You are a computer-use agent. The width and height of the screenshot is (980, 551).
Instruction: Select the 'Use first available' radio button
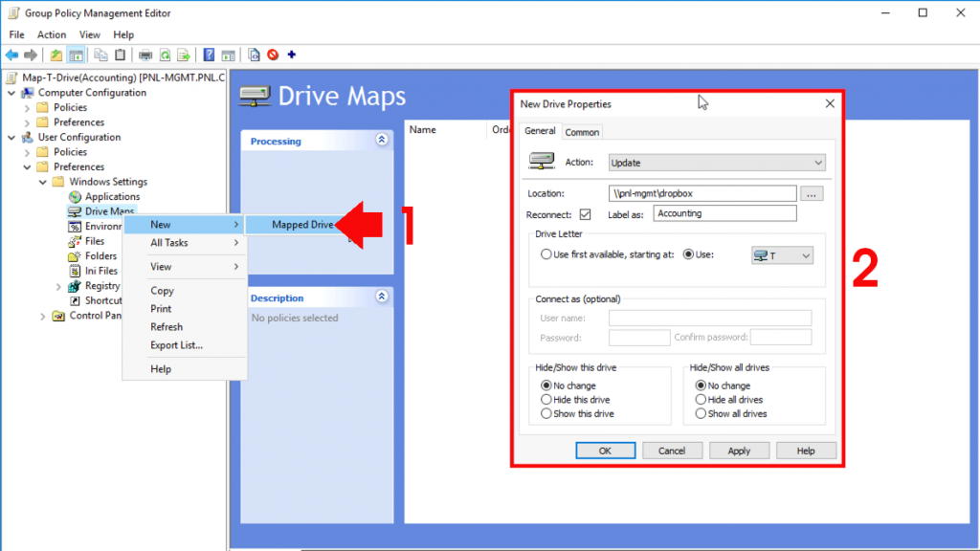[546, 255]
